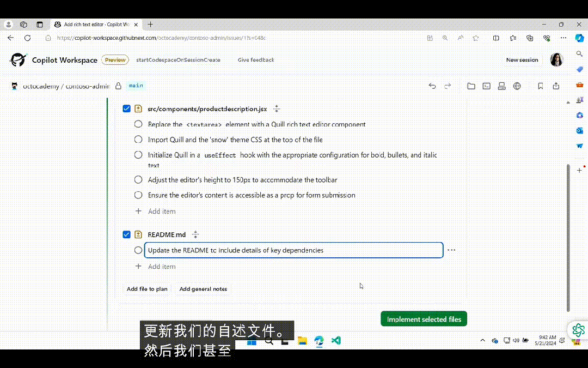Open the browser tab actions menu icon
588x368 pixels.
[40, 25]
